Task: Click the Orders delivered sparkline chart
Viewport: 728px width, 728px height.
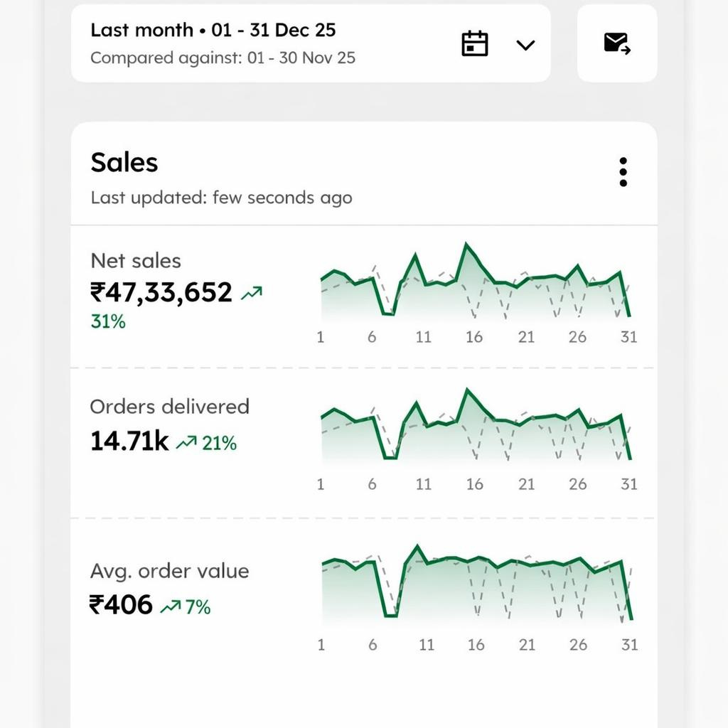Action: (x=475, y=427)
